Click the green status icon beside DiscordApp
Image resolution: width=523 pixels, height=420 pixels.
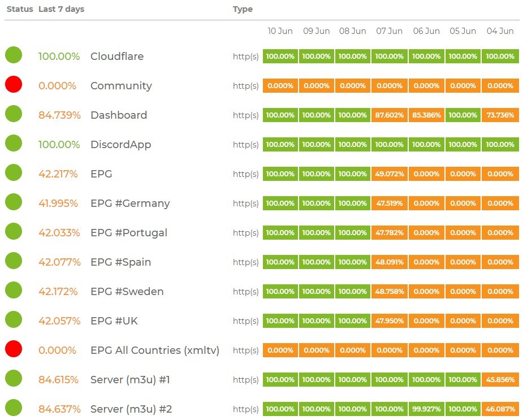[x=14, y=144]
